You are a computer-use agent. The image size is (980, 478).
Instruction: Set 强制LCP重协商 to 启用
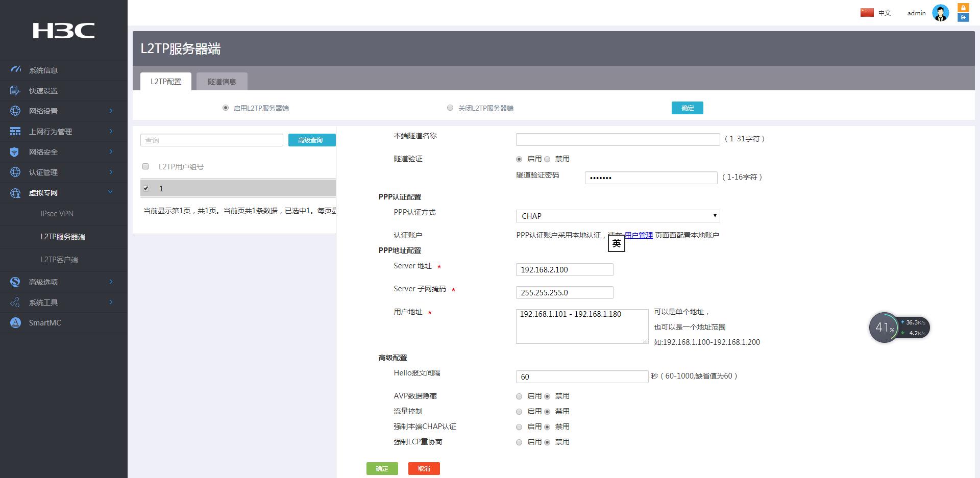(x=519, y=442)
